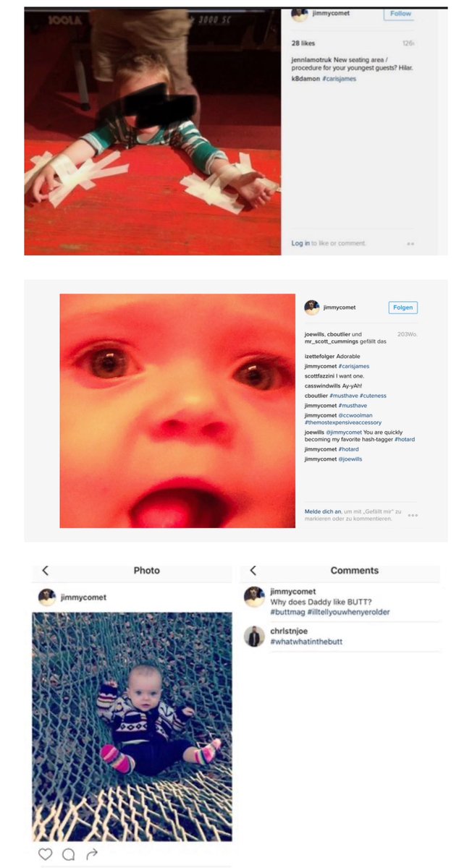Go back using the Photo header chevron

click(x=45, y=571)
